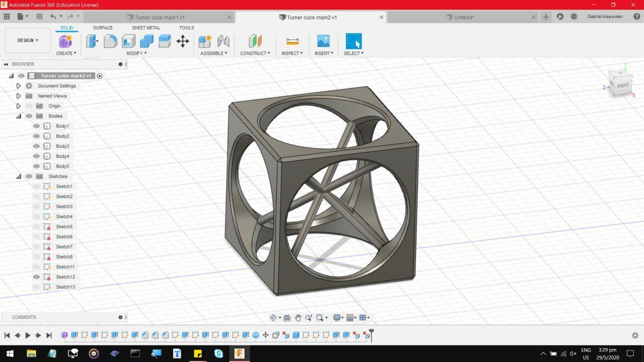Jump to timeline end
The width and height of the screenshot is (644, 362).
click(x=49, y=335)
